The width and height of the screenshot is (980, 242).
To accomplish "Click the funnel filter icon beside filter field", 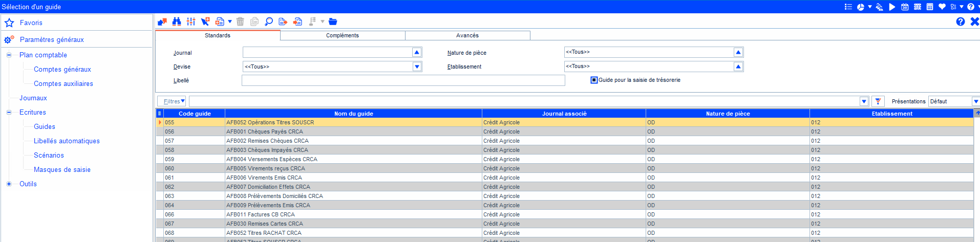I will click(878, 101).
